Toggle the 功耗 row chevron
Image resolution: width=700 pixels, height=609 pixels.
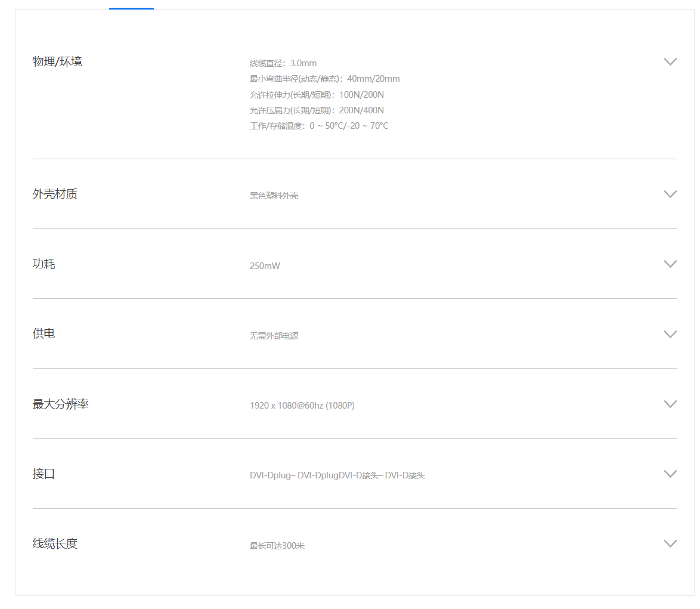[x=670, y=264]
